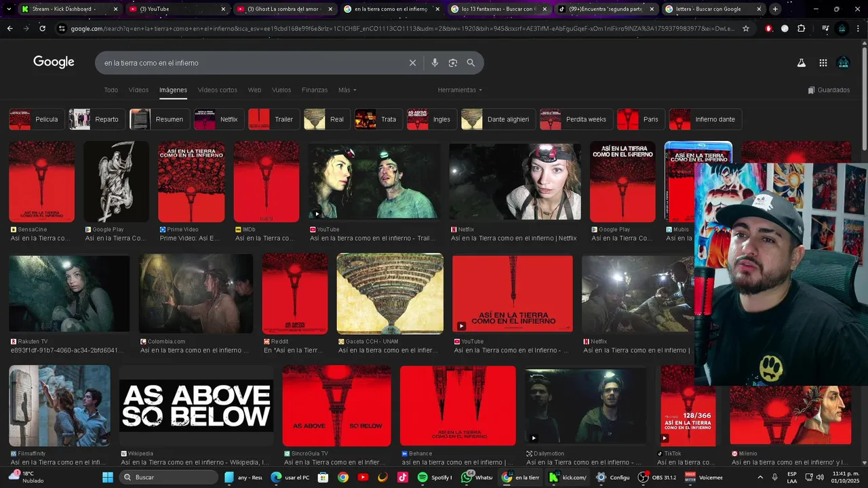Open the Gaceta CCH - UNAM inferno funnel image
868x488 pixels.
pyautogui.click(x=390, y=293)
